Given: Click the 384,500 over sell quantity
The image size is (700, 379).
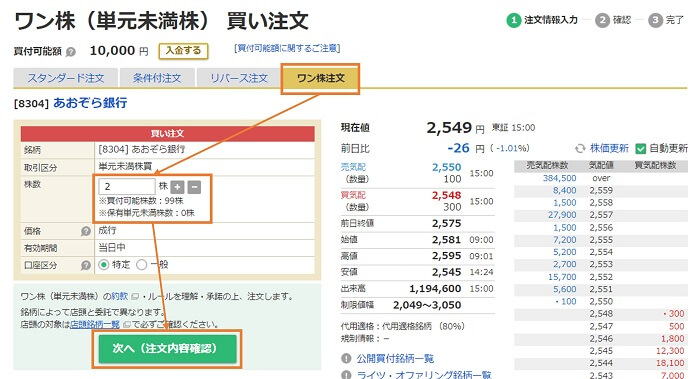Looking at the screenshot, I should point(559,178).
